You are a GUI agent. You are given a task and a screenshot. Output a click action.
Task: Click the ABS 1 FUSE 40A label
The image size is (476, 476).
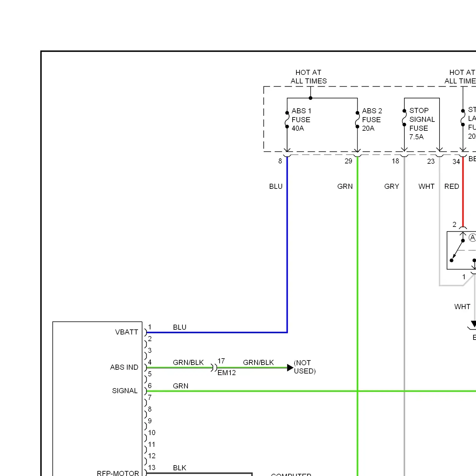(301, 120)
